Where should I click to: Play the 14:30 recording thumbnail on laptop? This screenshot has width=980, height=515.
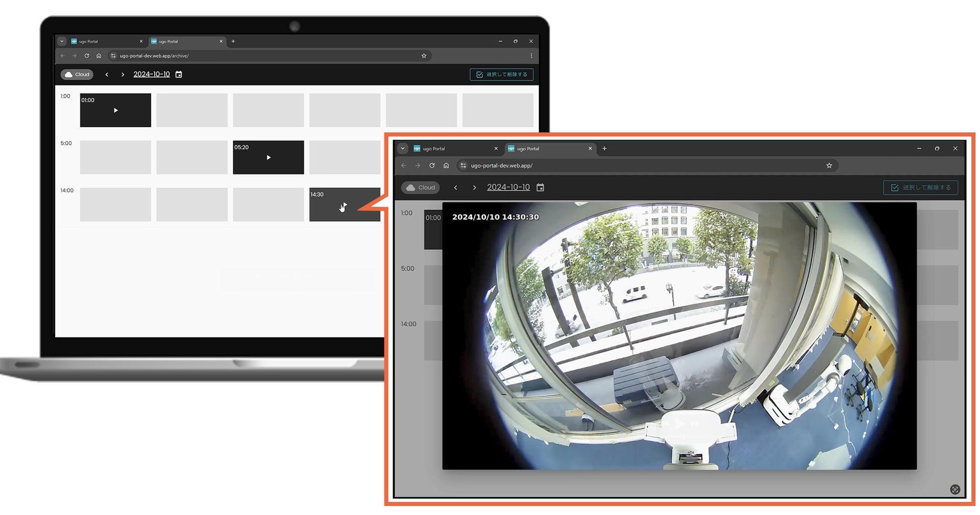345,205
